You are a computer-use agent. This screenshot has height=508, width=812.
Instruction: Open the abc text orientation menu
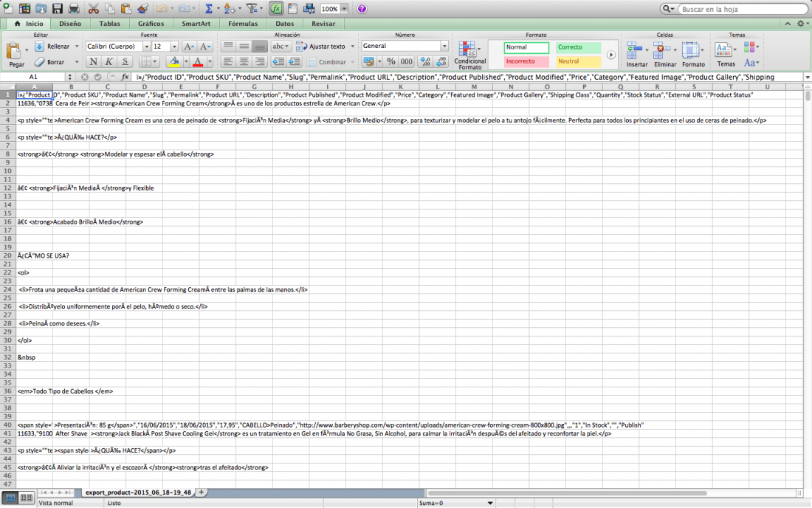281,46
